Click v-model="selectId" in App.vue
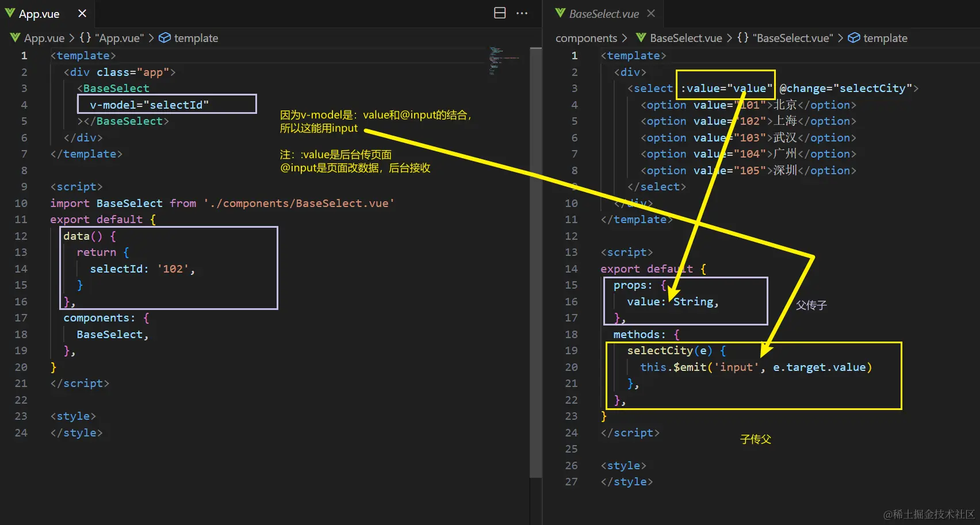Viewport: 980px width, 525px height. click(x=149, y=105)
